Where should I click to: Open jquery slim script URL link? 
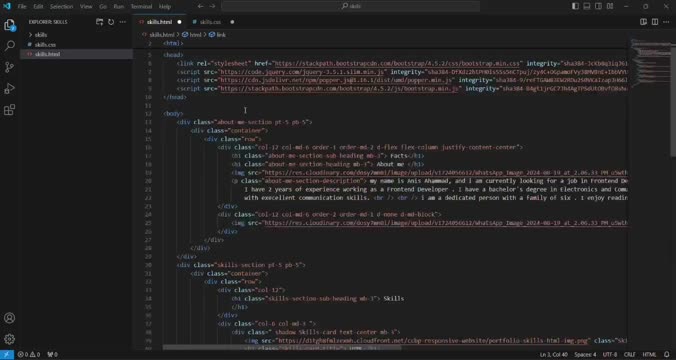pos(302,72)
